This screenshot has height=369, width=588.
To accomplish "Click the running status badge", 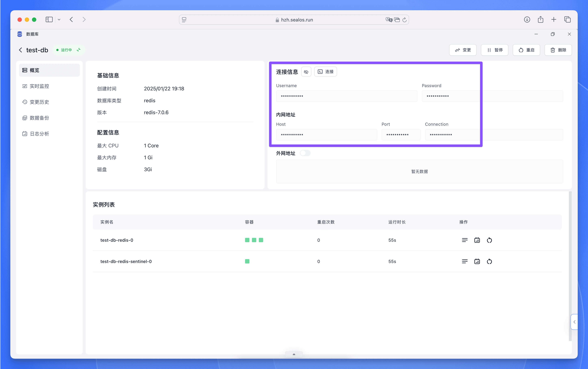I will 69,50.
